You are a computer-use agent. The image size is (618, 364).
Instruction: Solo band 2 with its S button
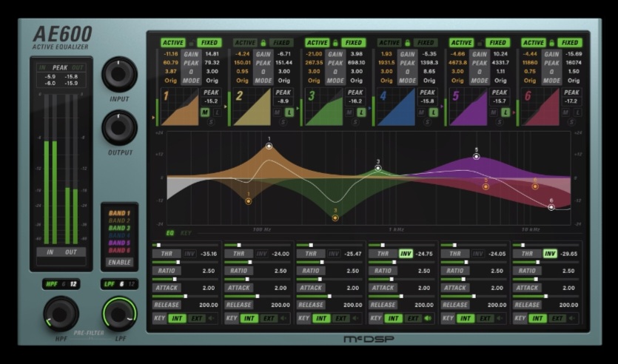click(x=282, y=121)
